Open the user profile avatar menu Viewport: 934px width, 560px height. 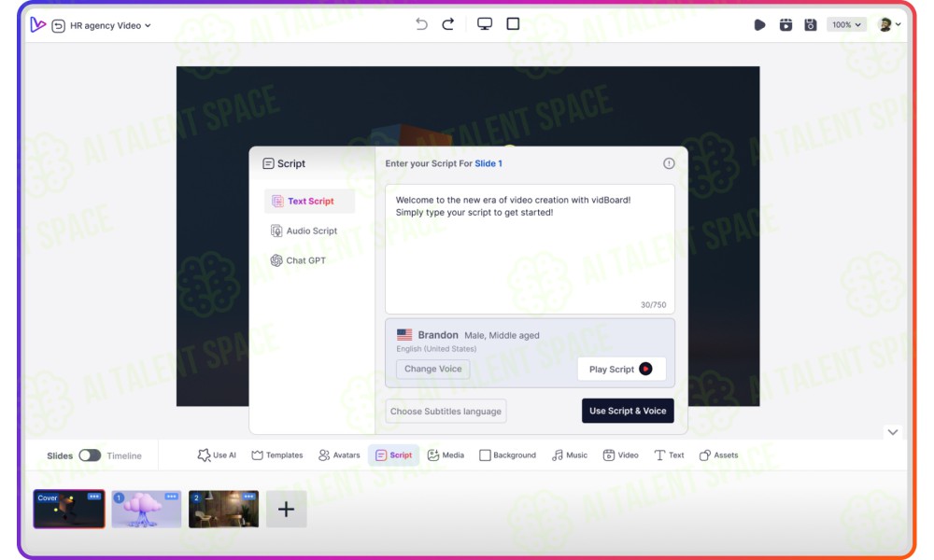tap(889, 25)
